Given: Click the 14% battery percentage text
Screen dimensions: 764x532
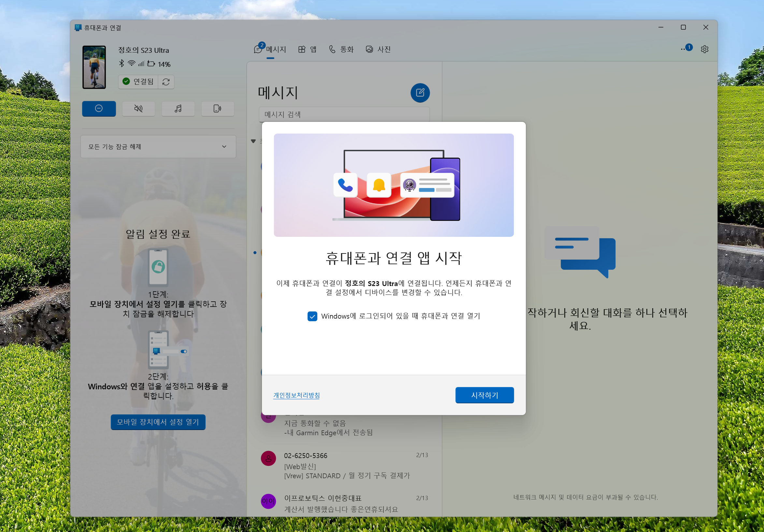Looking at the screenshot, I should click(x=164, y=64).
